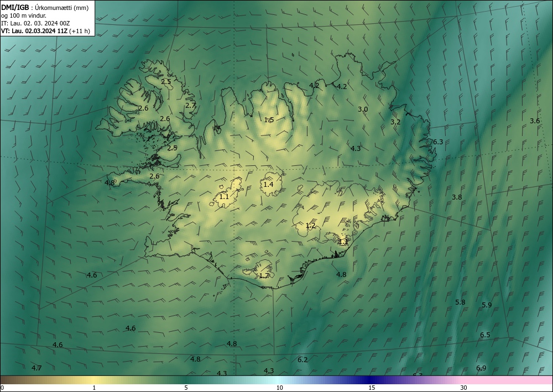
Task: Click the 5.8 value in the southeast ocean
Action: tap(460, 302)
